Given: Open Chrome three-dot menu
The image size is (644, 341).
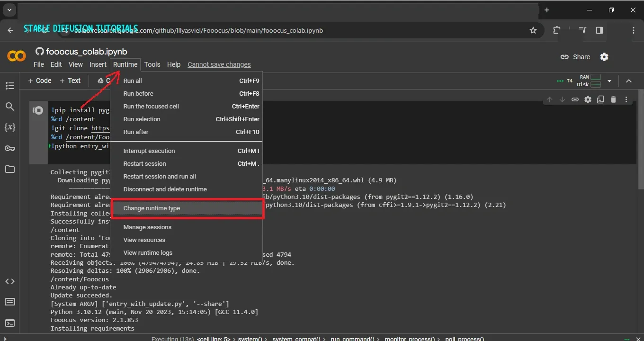Looking at the screenshot, I should (634, 30).
